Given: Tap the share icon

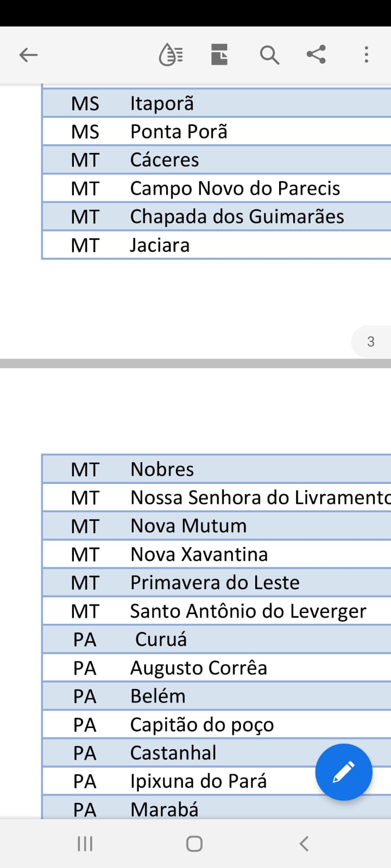Looking at the screenshot, I should (316, 55).
